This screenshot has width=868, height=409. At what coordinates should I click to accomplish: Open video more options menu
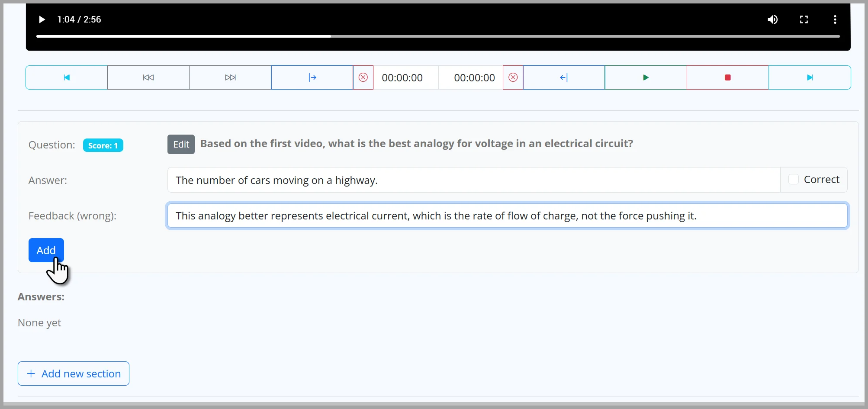pos(835,19)
